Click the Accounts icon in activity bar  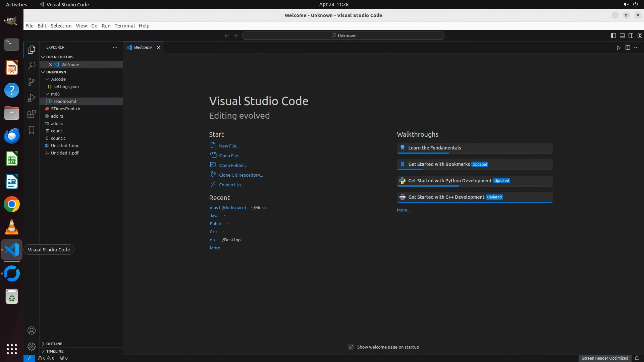coord(32,330)
